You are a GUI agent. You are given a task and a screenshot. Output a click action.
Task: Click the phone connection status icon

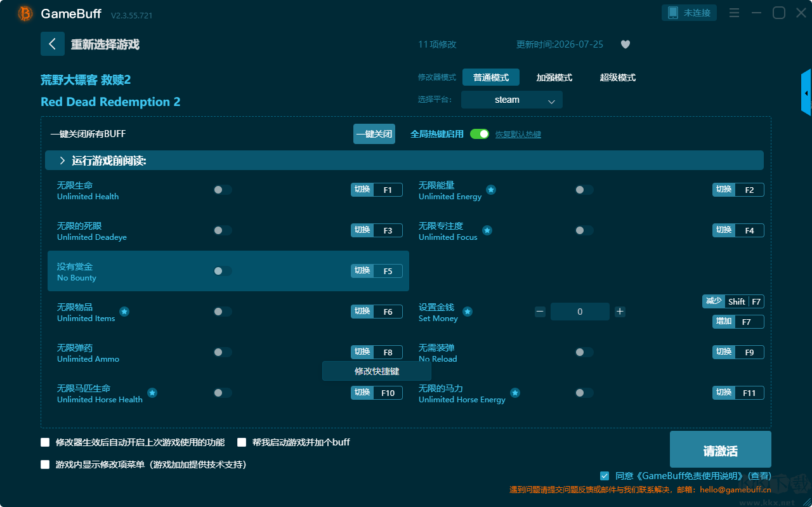(x=673, y=13)
